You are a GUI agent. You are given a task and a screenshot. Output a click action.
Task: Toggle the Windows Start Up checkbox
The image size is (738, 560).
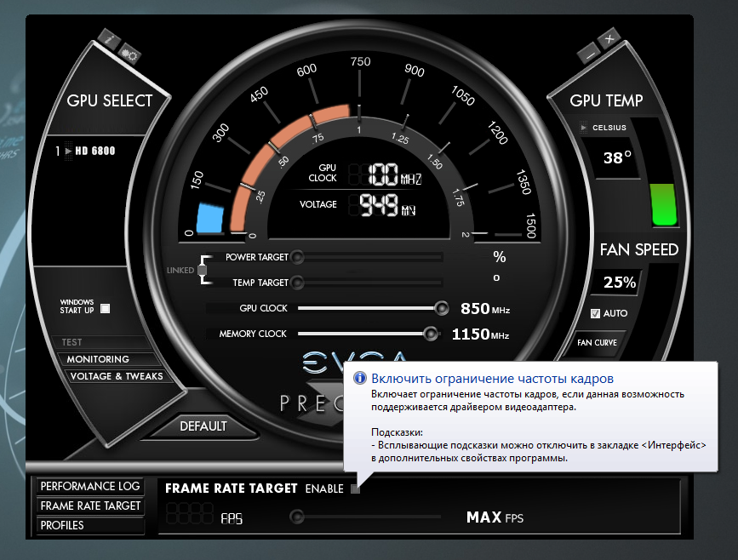point(106,309)
